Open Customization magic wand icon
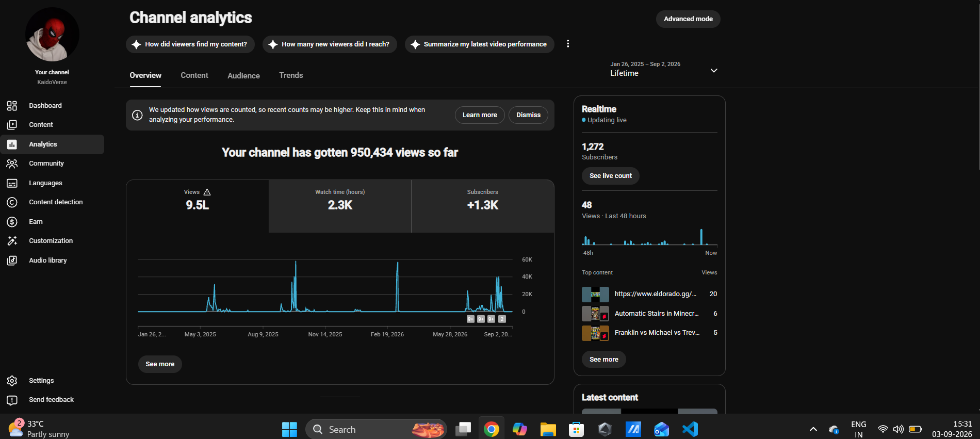980x439 pixels. [12, 241]
